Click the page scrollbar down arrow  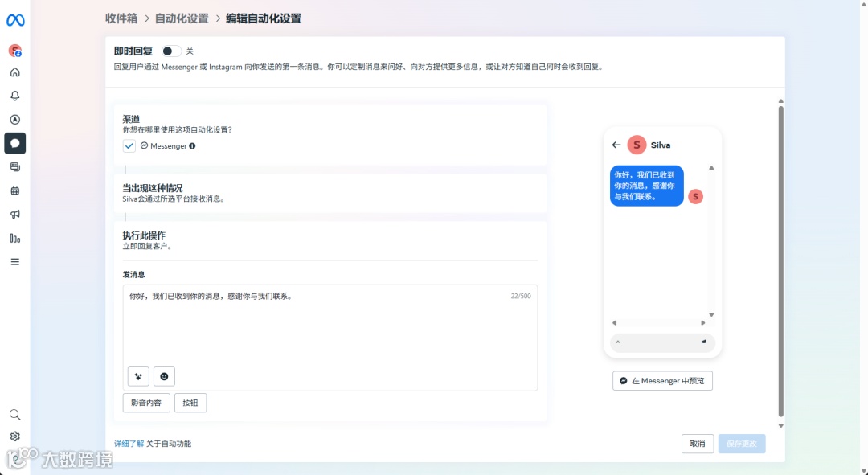781,426
